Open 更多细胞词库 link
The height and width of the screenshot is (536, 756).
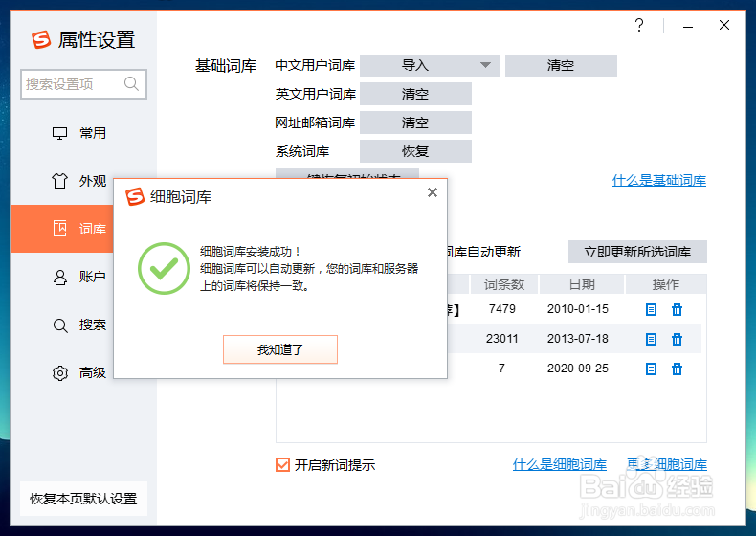coord(667,464)
